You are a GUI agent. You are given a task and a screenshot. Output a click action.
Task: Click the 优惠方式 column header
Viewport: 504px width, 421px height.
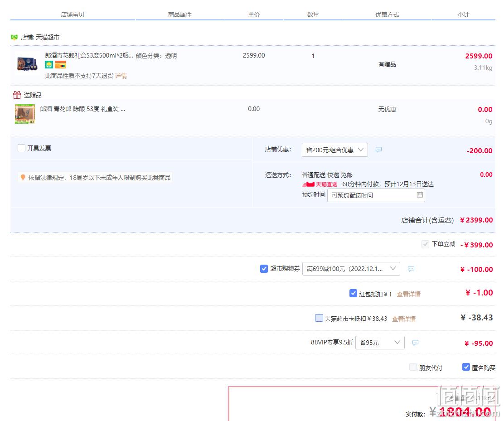[x=388, y=15]
